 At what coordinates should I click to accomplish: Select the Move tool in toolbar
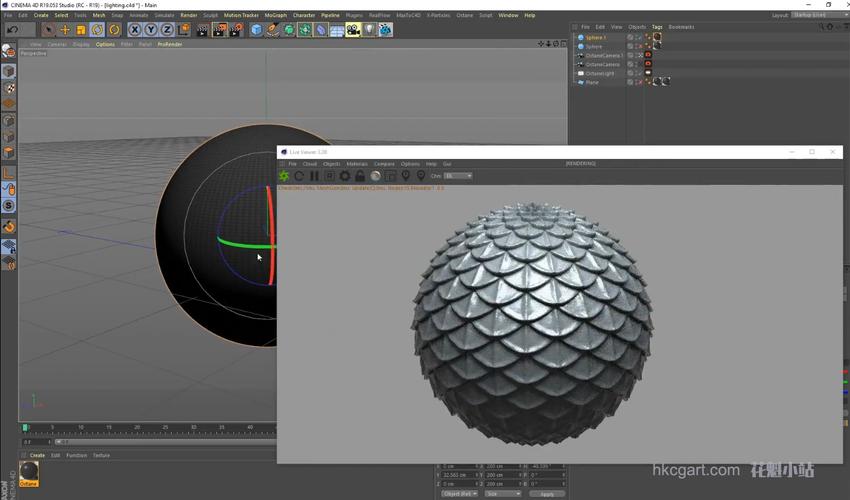65,30
